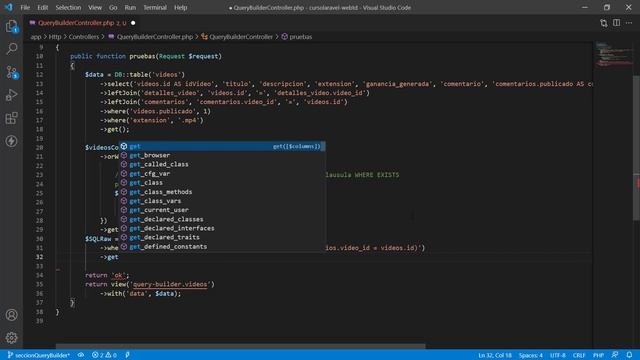Click 'return' keyword on line 34
Image resolution: width=640 pixels, height=360 pixels.
pyautogui.click(x=96, y=275)
